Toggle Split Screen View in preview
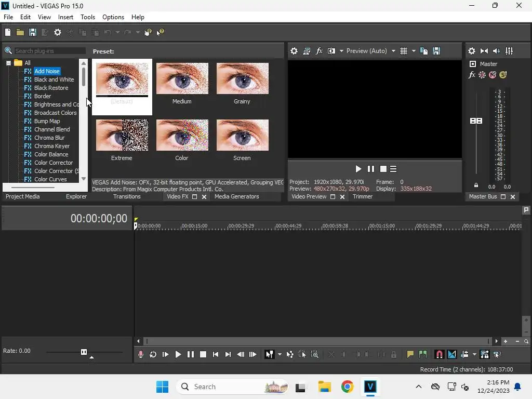 [331, 51]
